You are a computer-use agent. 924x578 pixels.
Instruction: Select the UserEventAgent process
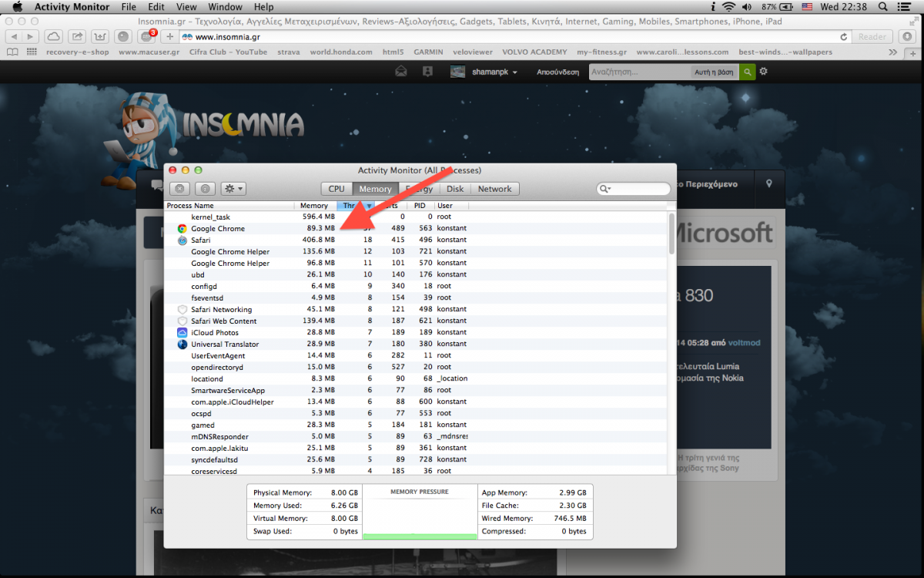click(x=416, y=355)
